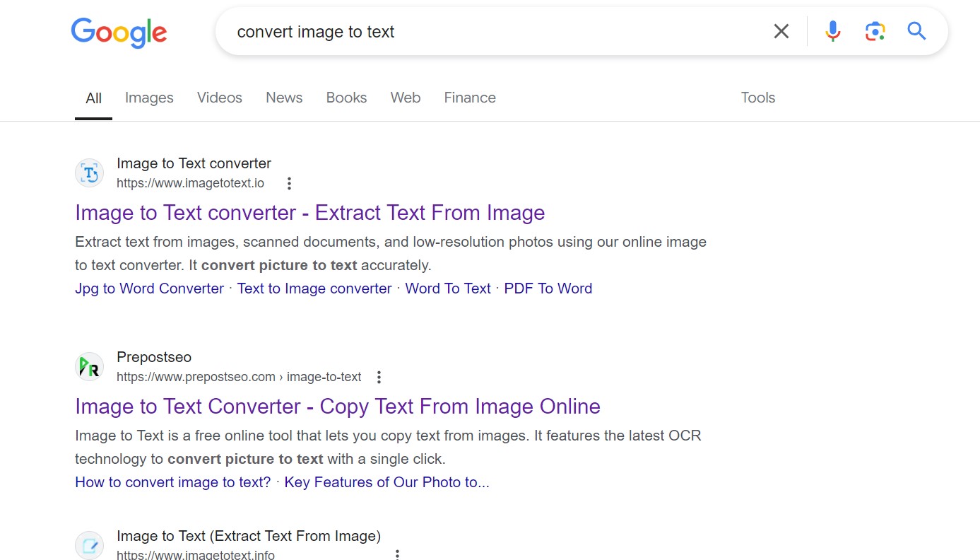Switch to the Books tab
The width and height of the screenshot is (980, 560).
[346, 98]
